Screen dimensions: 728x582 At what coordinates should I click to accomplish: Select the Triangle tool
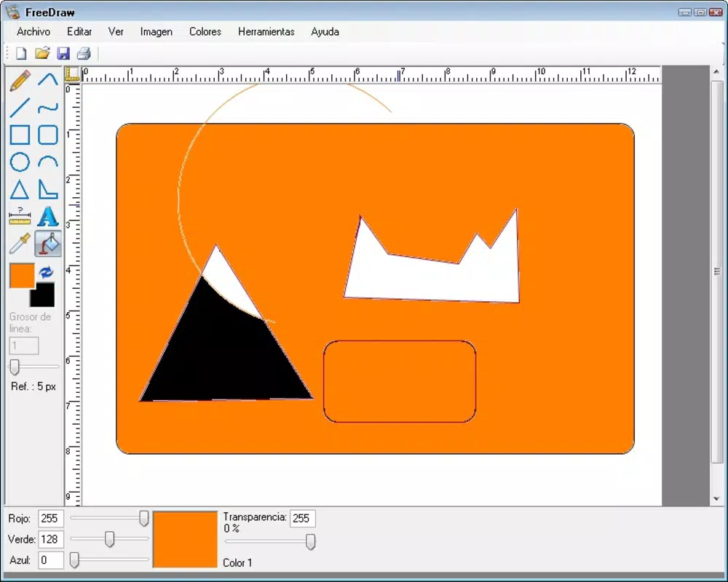click(x=20, y=190)
